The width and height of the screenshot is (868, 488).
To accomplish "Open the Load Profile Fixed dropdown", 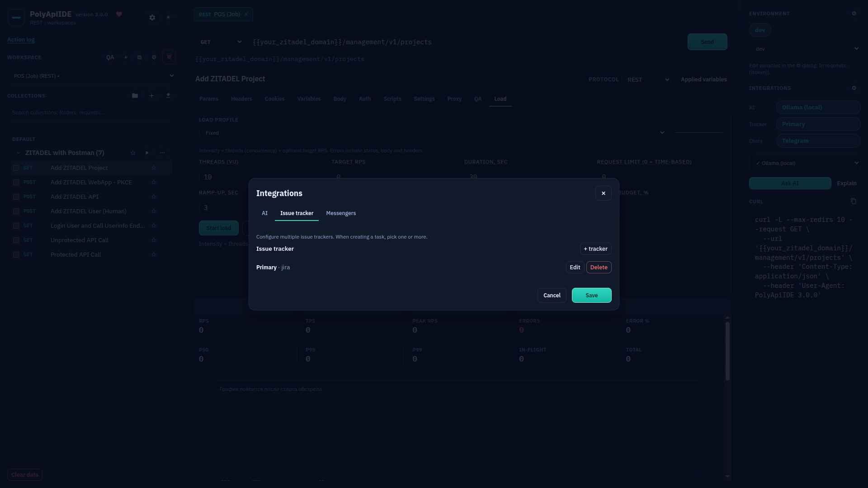I will (x=433, y=133).
